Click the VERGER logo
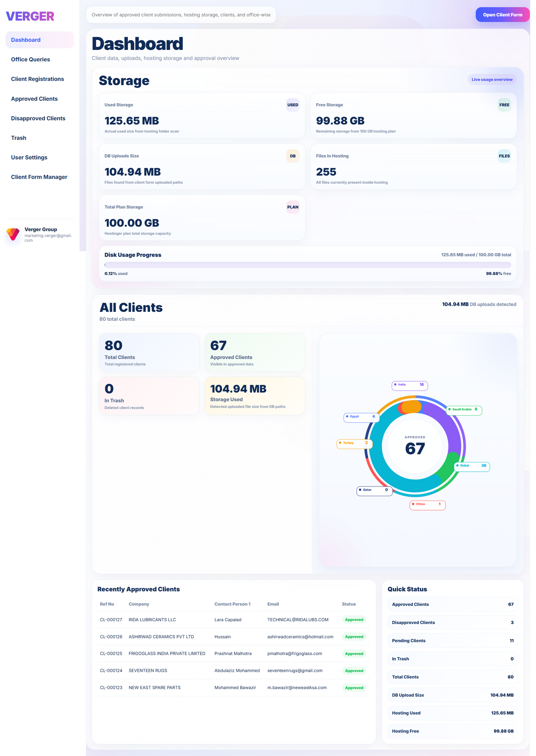The height and width of the screenshot is (756, 536). [x=30, y=16]
